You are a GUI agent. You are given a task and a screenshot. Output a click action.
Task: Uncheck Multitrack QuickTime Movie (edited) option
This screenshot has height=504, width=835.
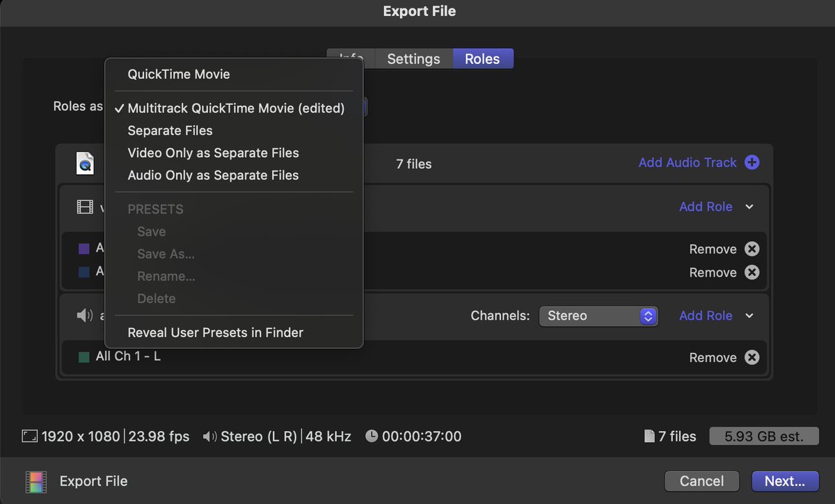(237, 108)
